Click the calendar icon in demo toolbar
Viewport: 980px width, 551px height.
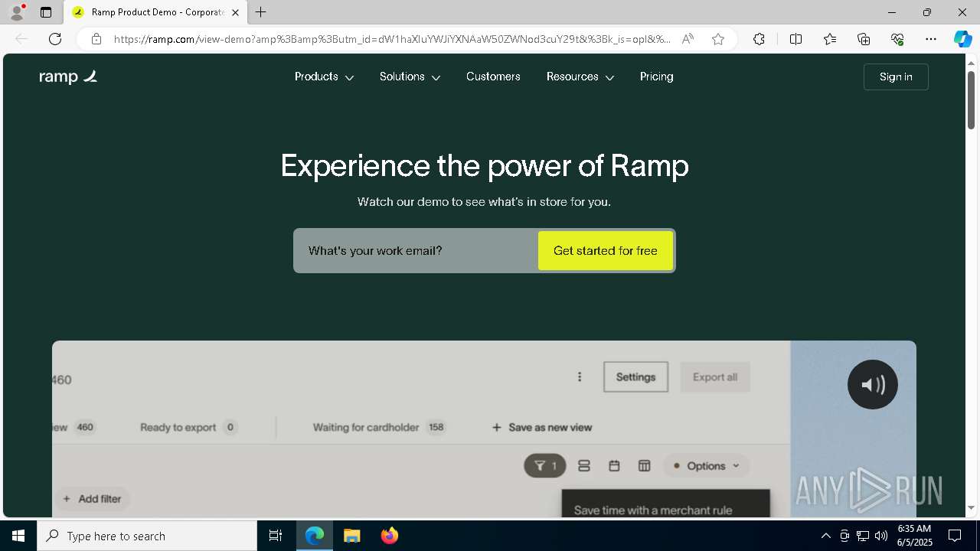[x=614, y=465]
